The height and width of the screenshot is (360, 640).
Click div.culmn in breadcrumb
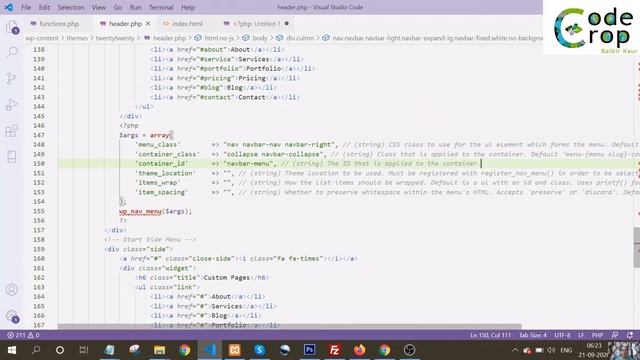(300, 38)
